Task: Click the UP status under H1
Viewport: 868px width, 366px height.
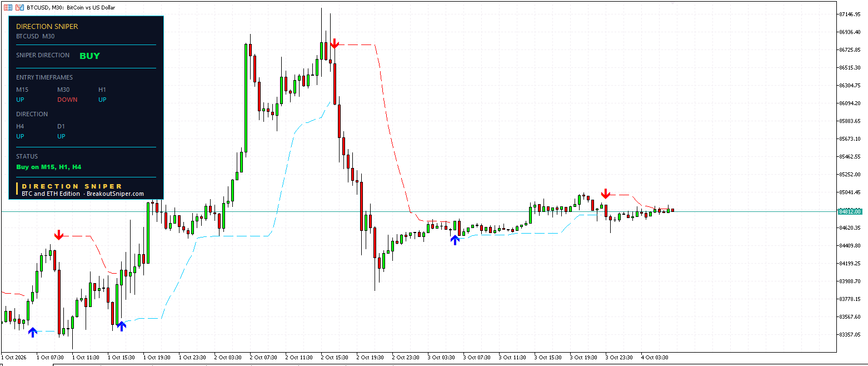Action: tap(102, 100)
